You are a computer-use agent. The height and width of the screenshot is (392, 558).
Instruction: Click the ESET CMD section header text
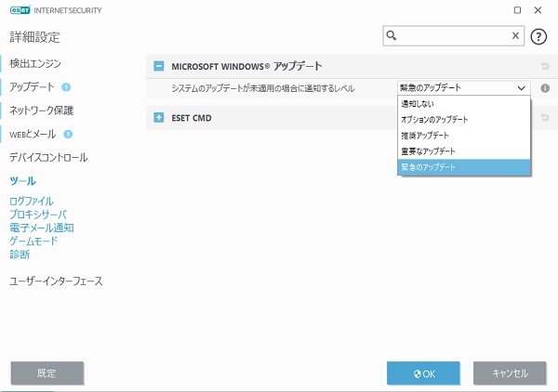(192, 118)
